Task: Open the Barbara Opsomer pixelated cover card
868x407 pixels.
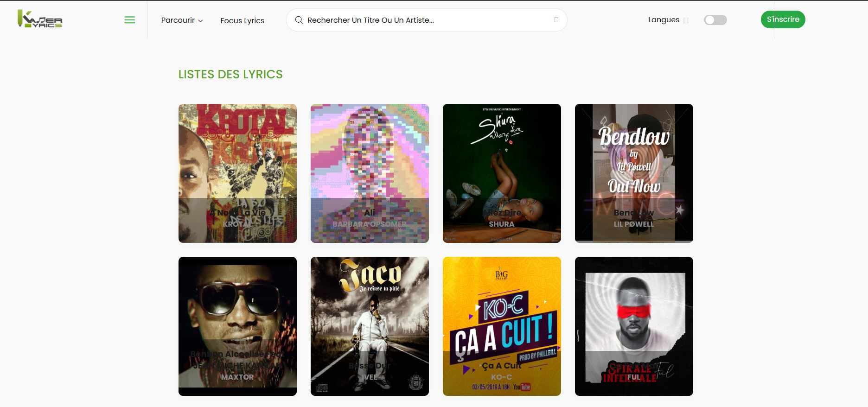Action: tap(370, 173)
